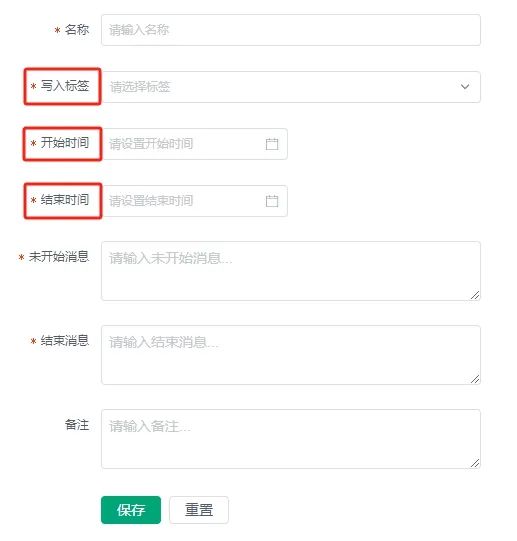Viewport: 517px width, 541px height.
Task: Click the 重置 button
Action: pos(199,510)
